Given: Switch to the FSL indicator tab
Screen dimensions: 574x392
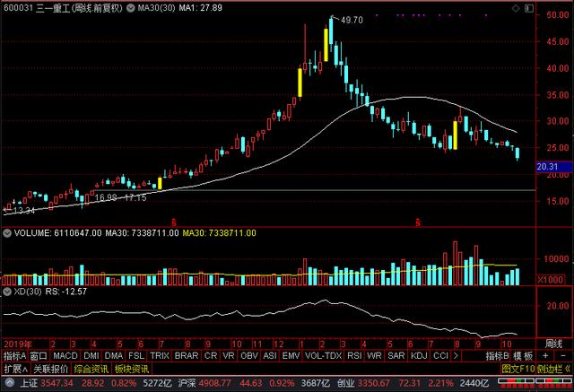Looking at the screenshot, I should click(136, 356).
